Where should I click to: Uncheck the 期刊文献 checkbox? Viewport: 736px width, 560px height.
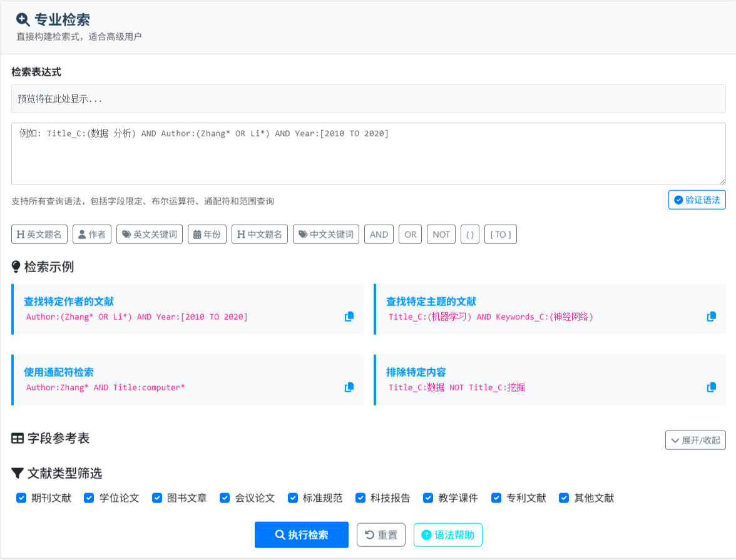21,498
